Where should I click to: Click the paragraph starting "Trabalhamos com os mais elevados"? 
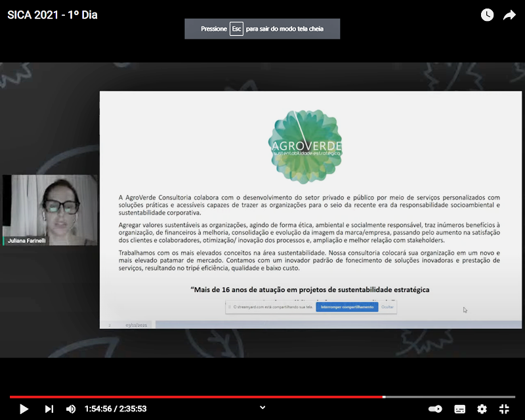coord(309,261)
